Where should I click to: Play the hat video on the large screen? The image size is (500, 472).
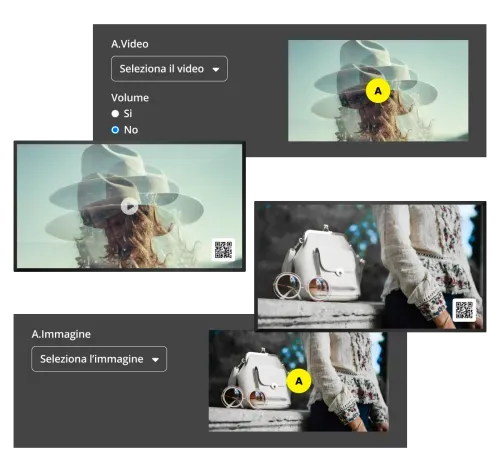[129, 206]
